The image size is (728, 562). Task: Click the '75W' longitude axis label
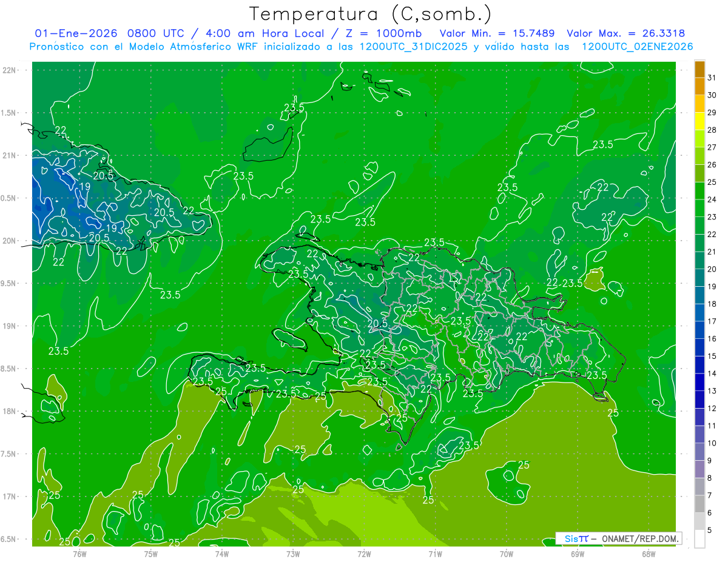pyautogui.click(x=151, y=554)
